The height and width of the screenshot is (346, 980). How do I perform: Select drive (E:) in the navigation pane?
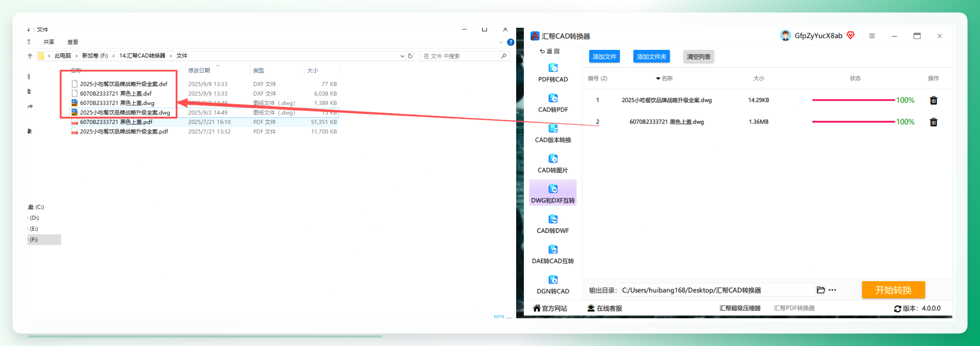coord(33,228)
